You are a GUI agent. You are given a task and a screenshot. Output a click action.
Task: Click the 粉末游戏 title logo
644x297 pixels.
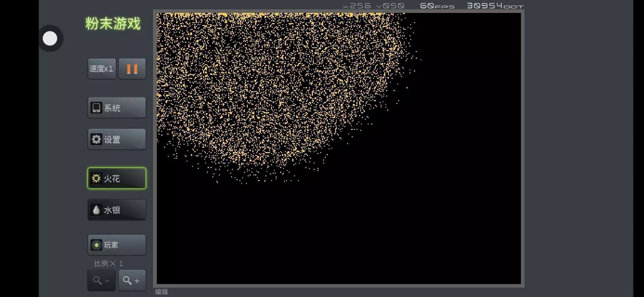coord(113,24)
